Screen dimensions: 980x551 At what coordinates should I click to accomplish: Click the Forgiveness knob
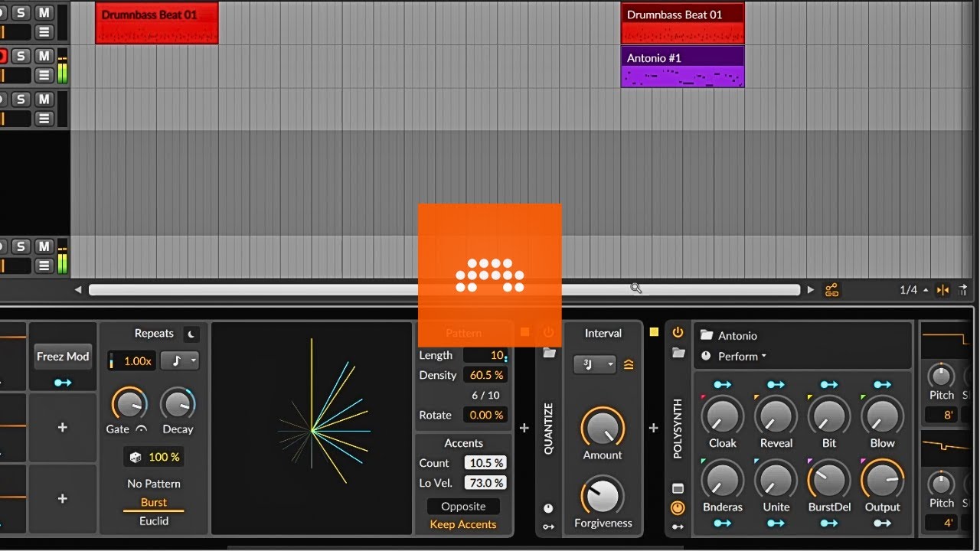pos(603,495)
